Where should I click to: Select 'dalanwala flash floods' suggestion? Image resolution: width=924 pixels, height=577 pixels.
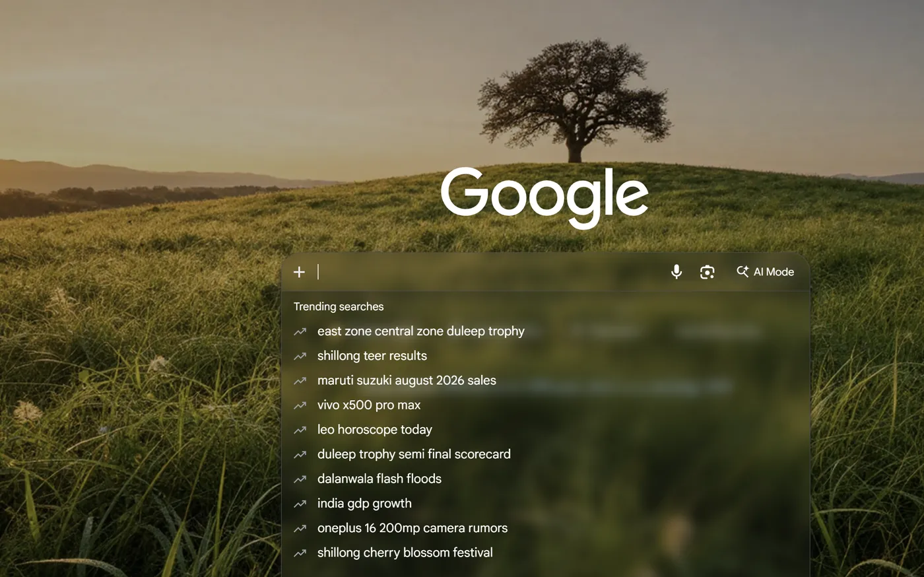(x=545, y=479)
